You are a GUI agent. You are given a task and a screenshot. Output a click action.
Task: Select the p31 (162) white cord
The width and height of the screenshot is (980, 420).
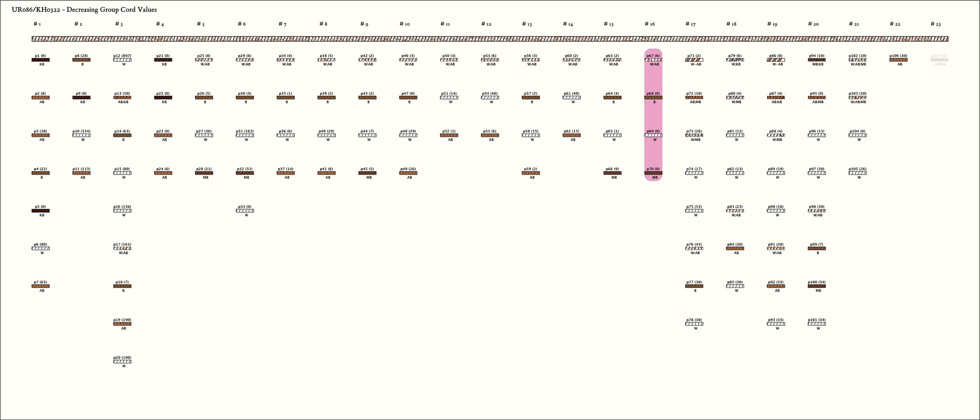[x=245, y=135]
